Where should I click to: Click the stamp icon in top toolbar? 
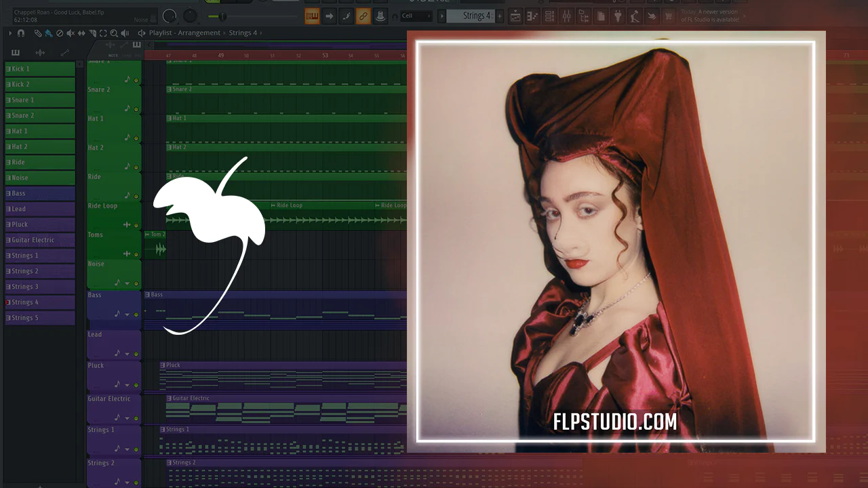[x=380, y=16]
